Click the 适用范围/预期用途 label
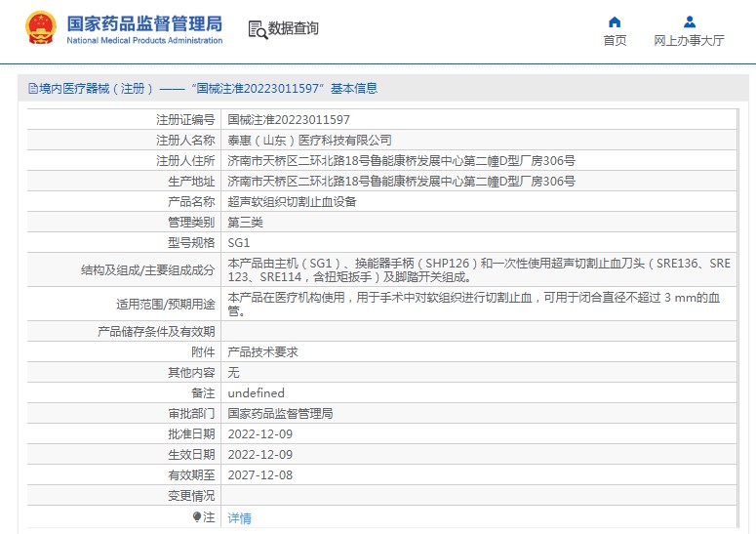 [x=166, y=305]
